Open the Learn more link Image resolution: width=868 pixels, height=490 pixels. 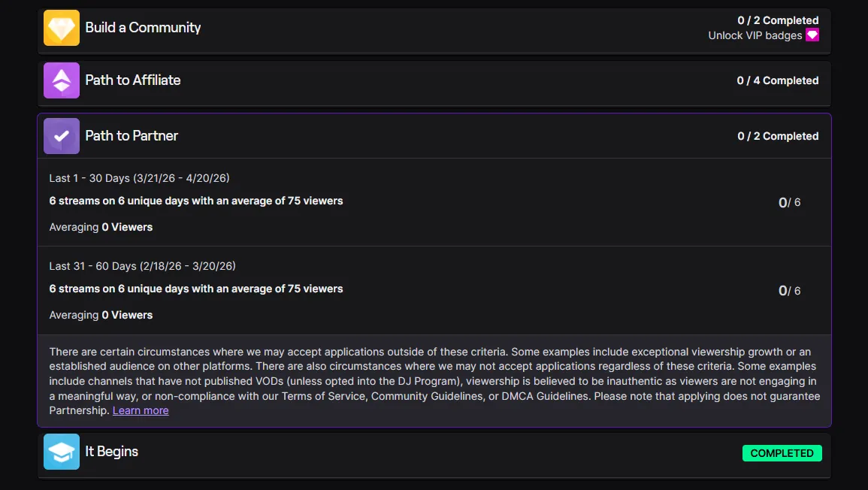[x=141, y=410]
